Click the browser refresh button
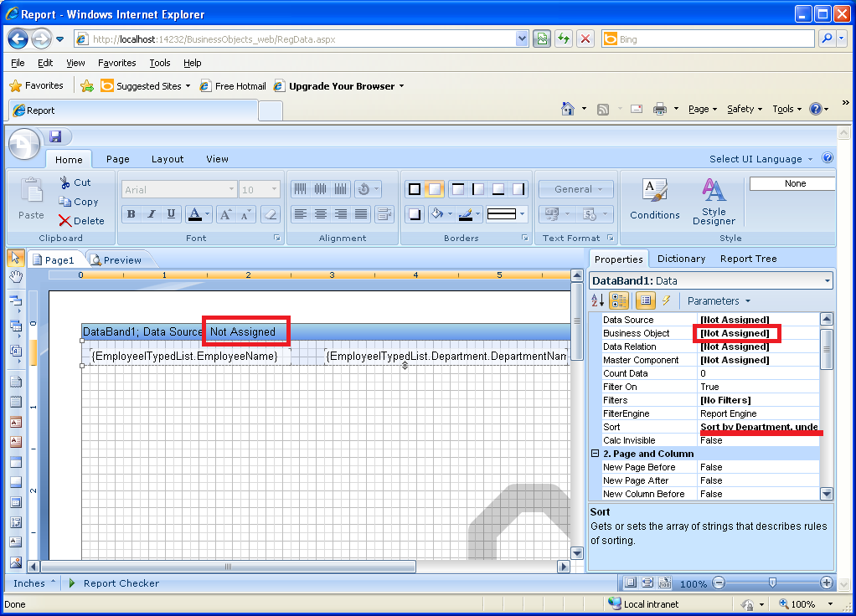 click(x=564, y=38)
